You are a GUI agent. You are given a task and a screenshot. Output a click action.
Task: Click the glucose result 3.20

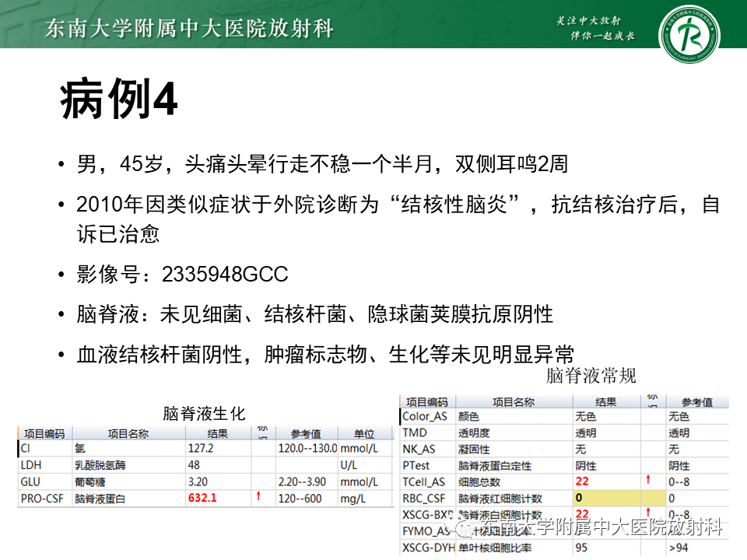tap(198, 481)
